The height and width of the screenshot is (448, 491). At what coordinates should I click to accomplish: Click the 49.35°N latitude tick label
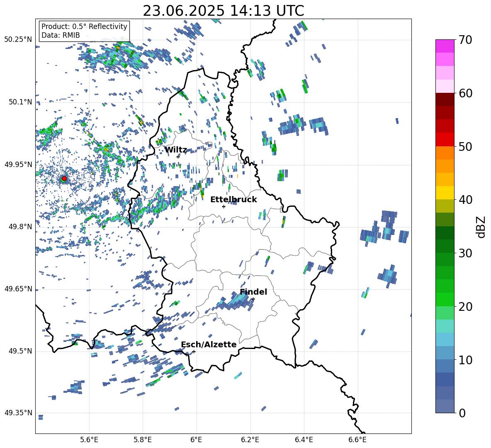point(18,413)
